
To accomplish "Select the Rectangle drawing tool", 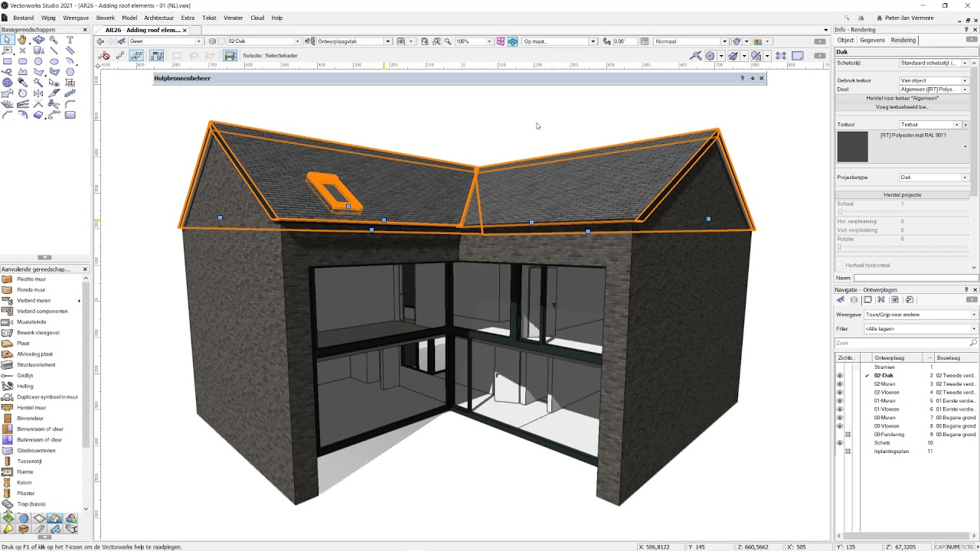I will pyautogui.click(x=7, y=61).
